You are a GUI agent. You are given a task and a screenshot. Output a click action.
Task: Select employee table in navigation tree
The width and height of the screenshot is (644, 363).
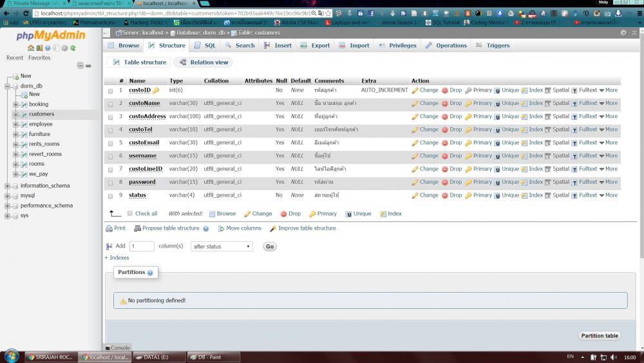click(x=41, y=124)
